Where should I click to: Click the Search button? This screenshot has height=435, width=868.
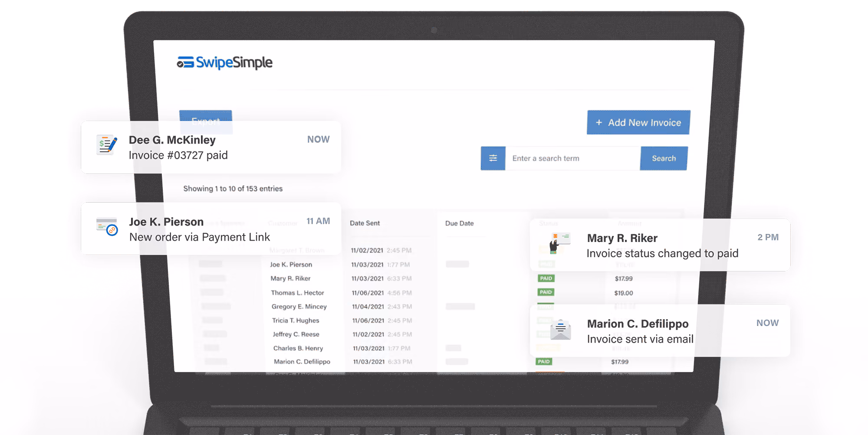[x=664, y=158]
